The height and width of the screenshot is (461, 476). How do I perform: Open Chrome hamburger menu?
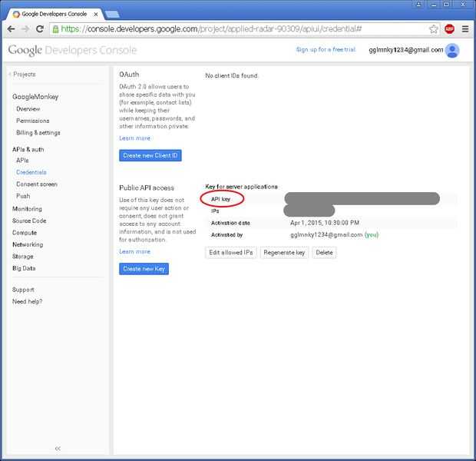(465, 29)
